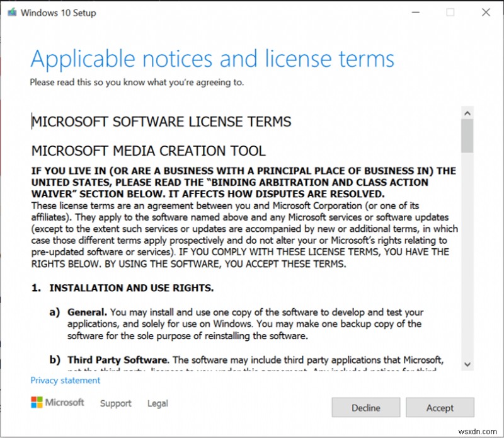Close the Windows 10 Setup window
Screen dimensions: 504x438
(486, 12)
